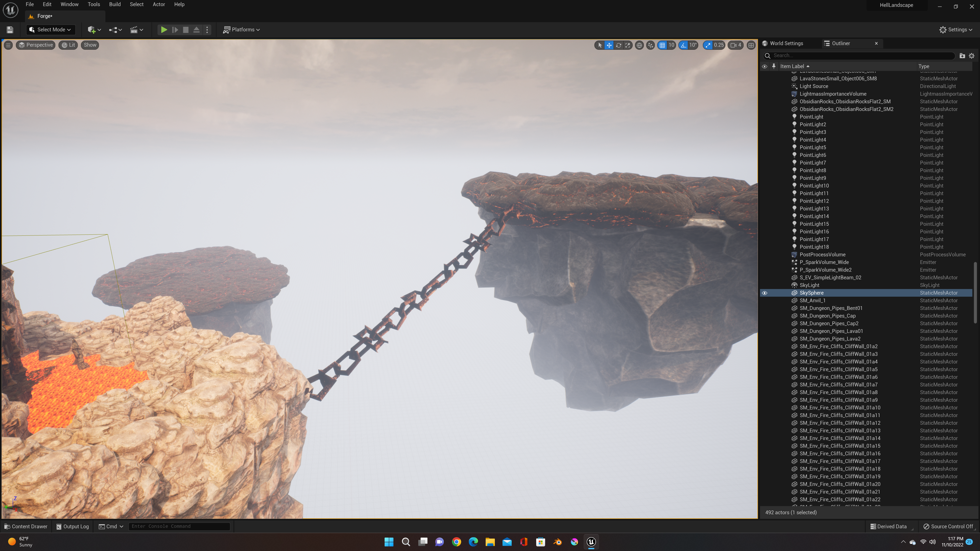Click the Outliner create folder icon

(962, 56)
